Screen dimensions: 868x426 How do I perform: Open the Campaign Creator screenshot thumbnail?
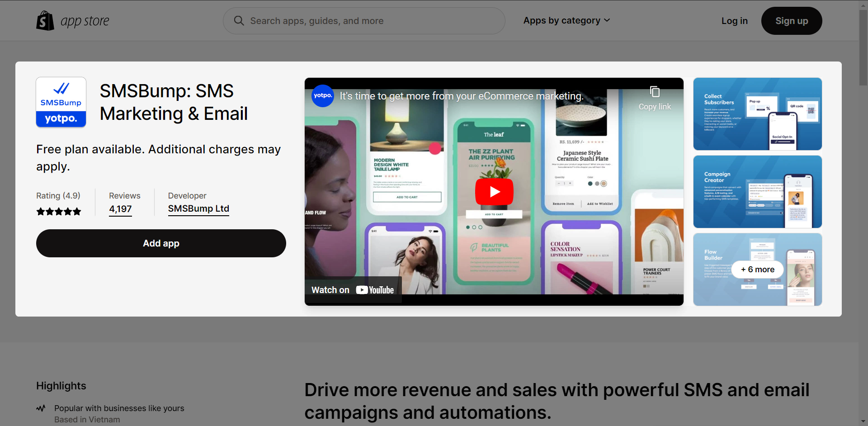pos(758,192)
